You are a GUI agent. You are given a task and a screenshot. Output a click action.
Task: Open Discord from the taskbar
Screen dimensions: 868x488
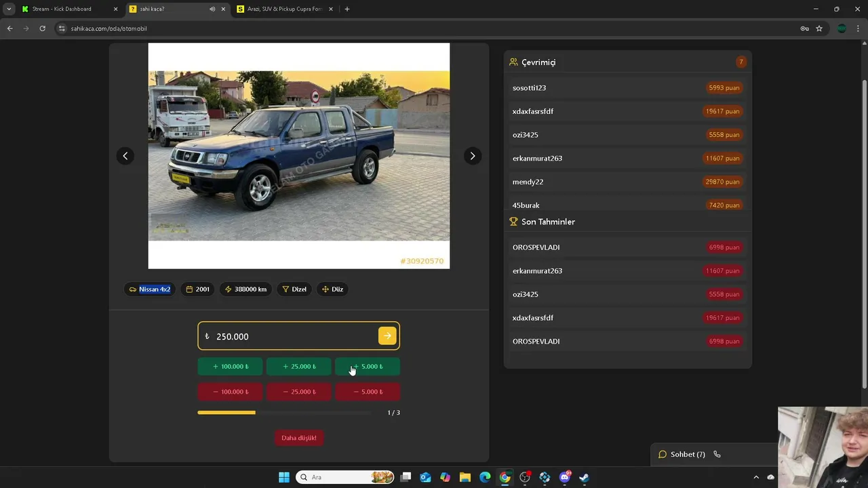pos(564,477)
